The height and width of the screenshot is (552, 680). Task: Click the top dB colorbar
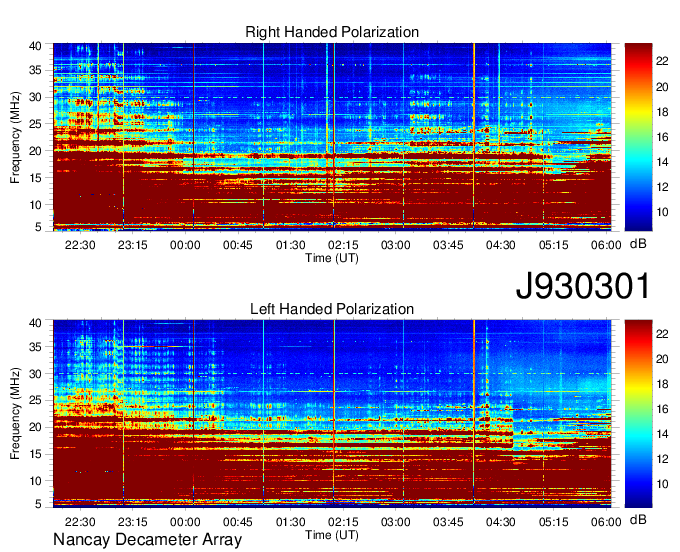tap(638, 137)
